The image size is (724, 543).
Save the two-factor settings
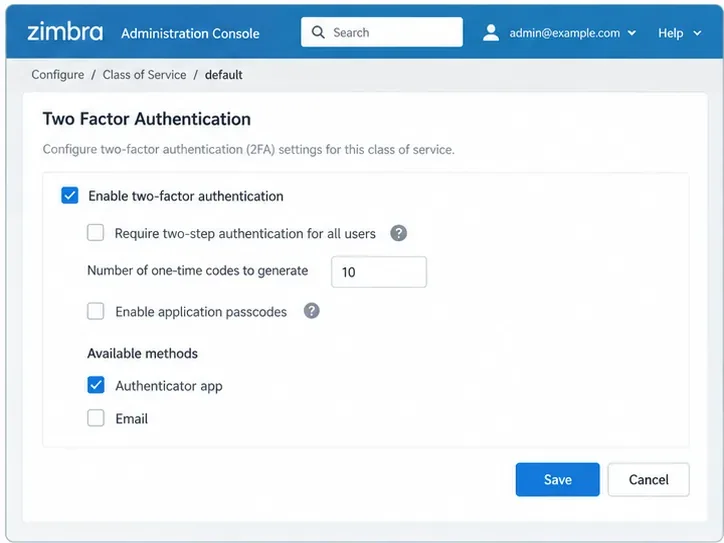click(558, 480)
